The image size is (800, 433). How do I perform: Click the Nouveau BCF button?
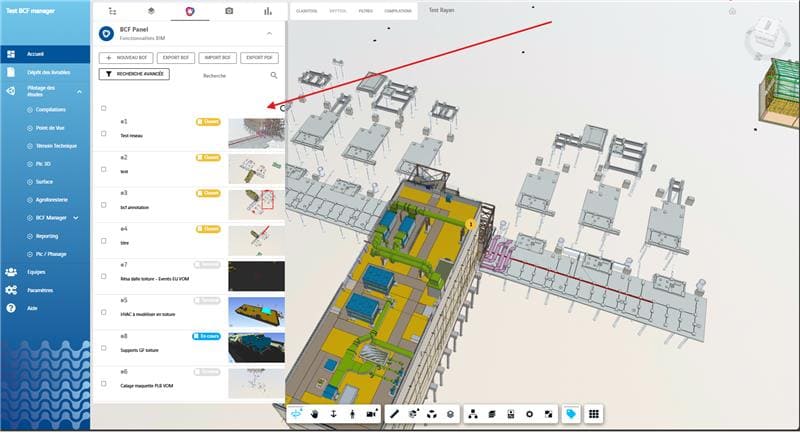pos(126,57)
